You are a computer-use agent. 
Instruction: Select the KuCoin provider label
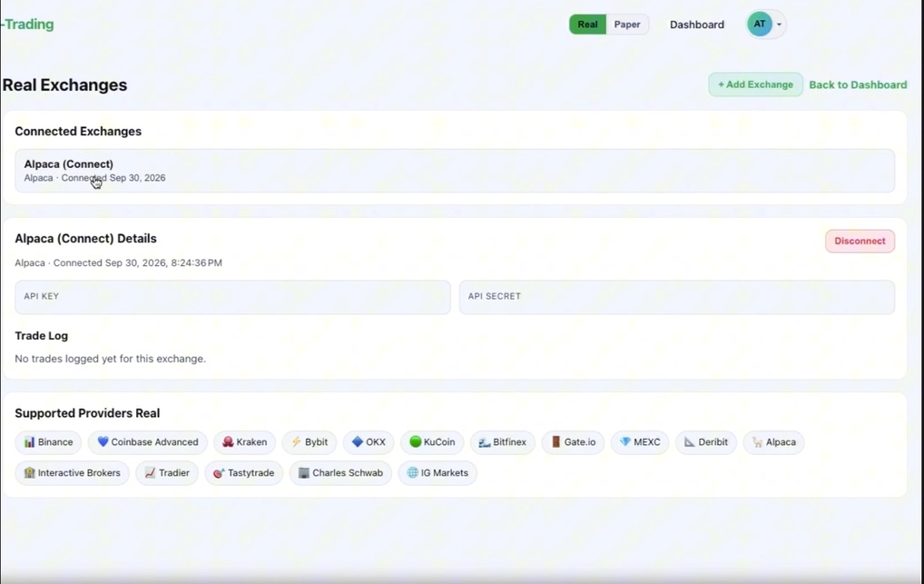click(439, 441)
